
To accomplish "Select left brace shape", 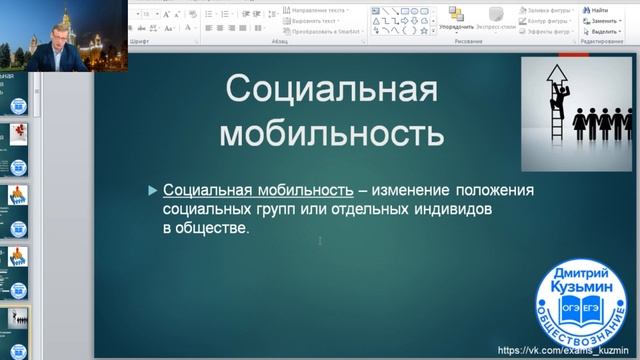I will [405, 30].
